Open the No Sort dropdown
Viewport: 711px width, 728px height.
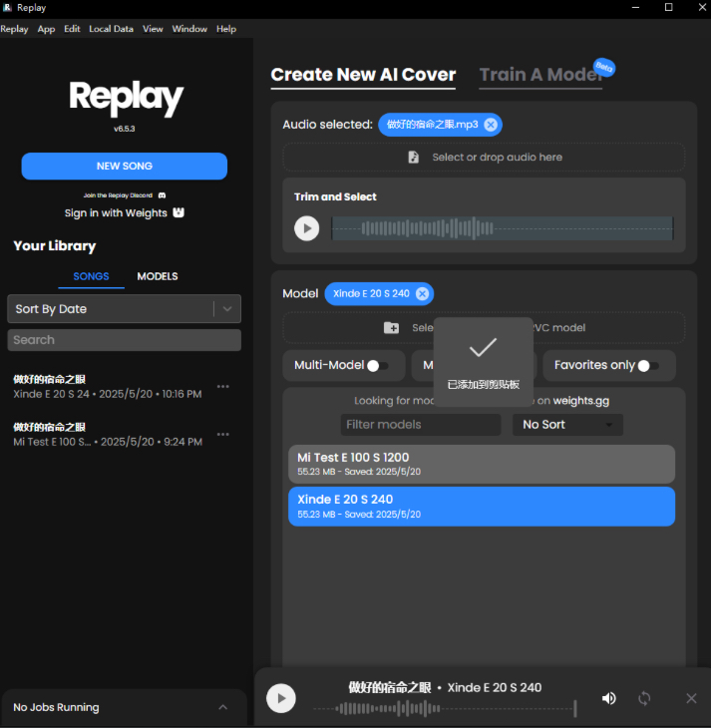coord(567,425)
